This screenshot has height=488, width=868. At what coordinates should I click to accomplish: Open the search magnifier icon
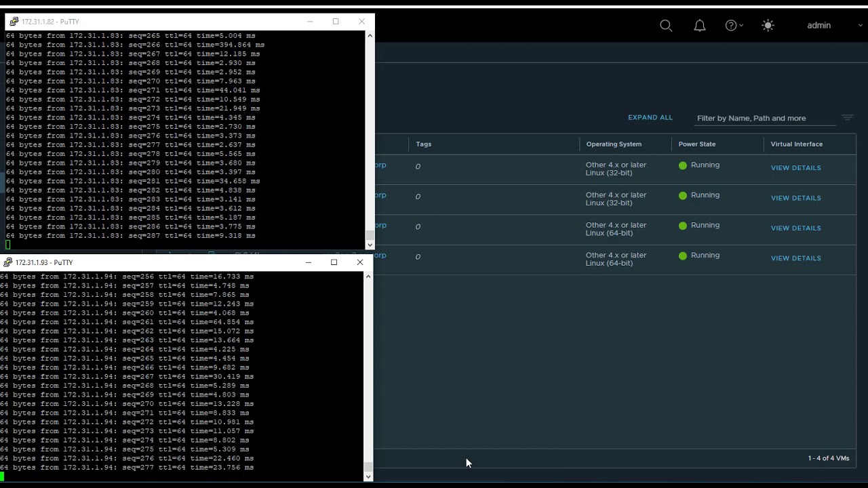coord(666,26)
